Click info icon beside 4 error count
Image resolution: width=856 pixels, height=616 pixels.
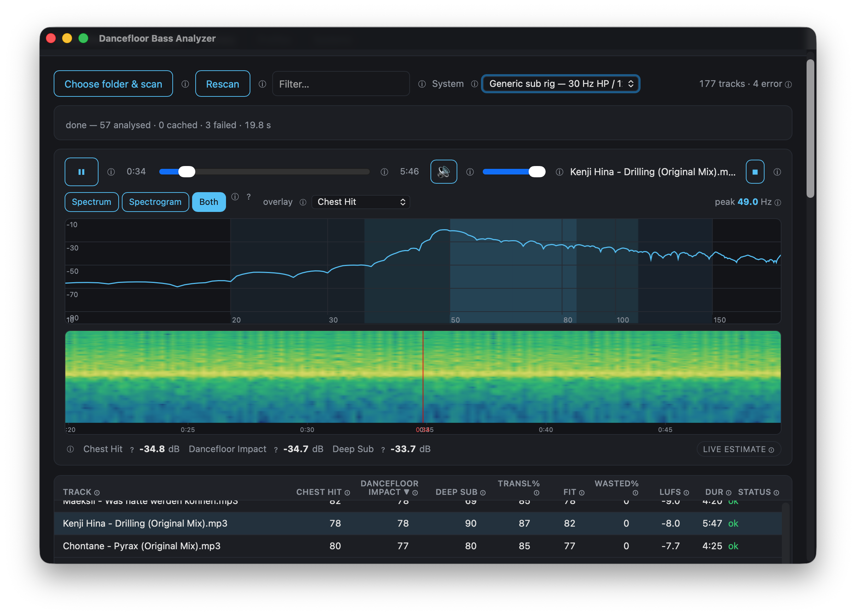(789, 84)
